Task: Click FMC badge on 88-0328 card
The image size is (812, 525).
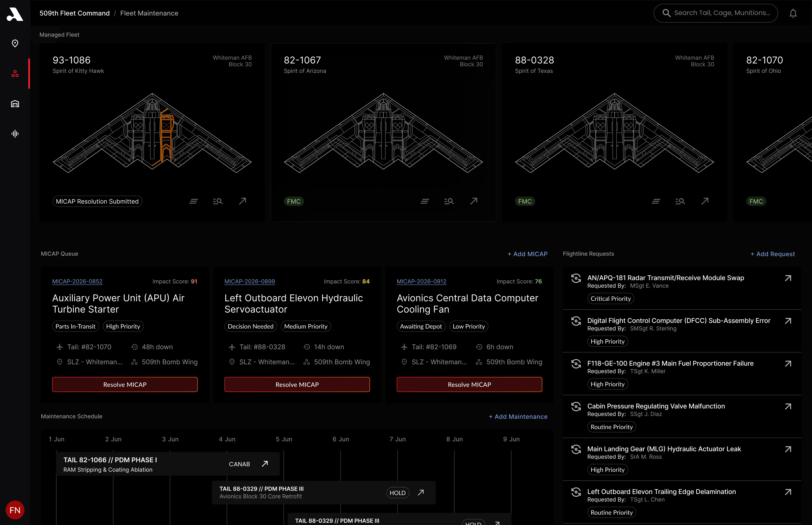Action: pyautogui.click(x=525, y=201)
